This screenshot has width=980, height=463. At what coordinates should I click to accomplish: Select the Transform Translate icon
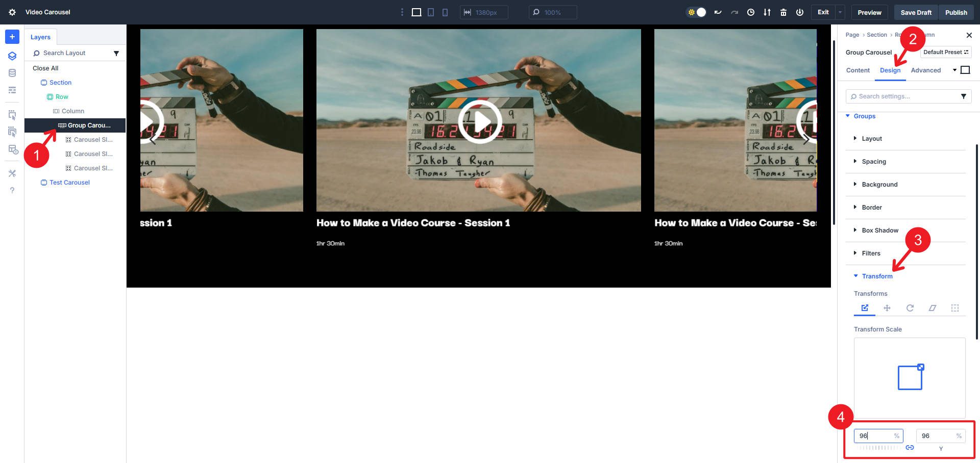point(887,308)
